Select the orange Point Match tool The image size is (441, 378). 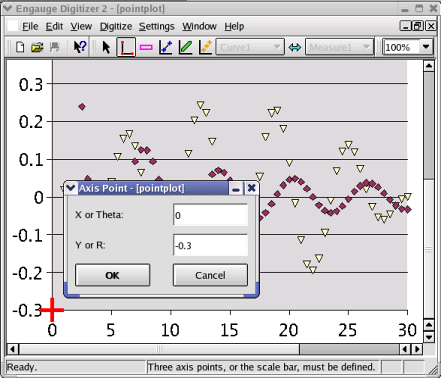click(206, 47)
